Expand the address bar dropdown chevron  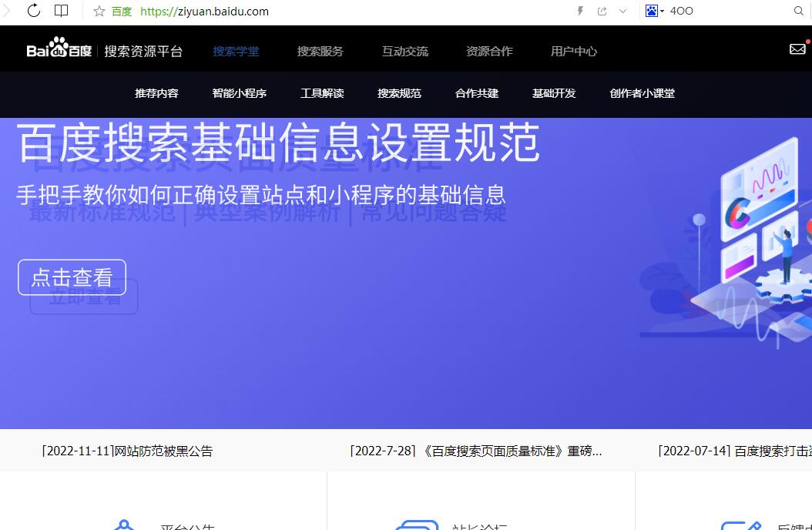[x=623, y=11]
